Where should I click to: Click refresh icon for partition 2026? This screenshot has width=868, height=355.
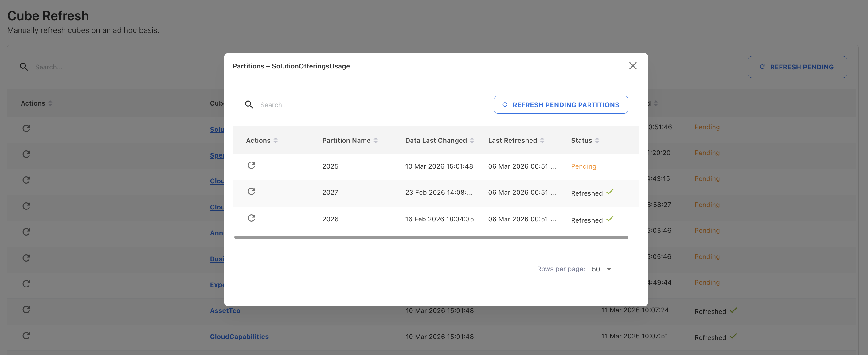pos(251,218)
